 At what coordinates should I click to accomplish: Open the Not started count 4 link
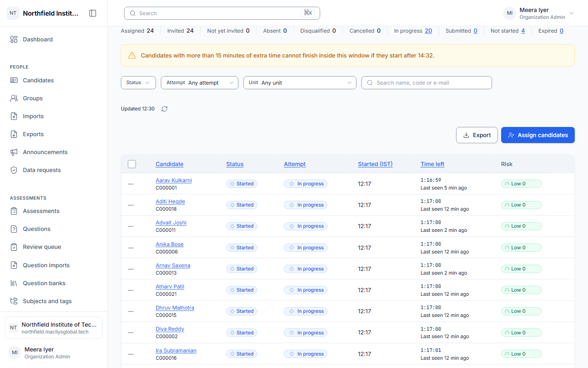click(x=523, y=31)
